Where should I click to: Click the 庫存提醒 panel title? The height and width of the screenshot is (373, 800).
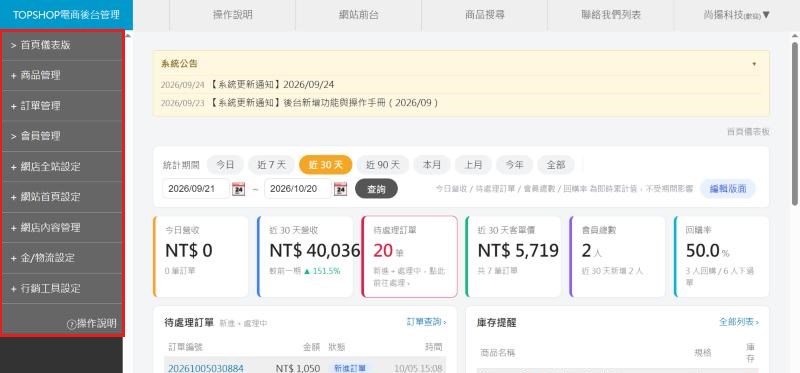coord(497,323)
